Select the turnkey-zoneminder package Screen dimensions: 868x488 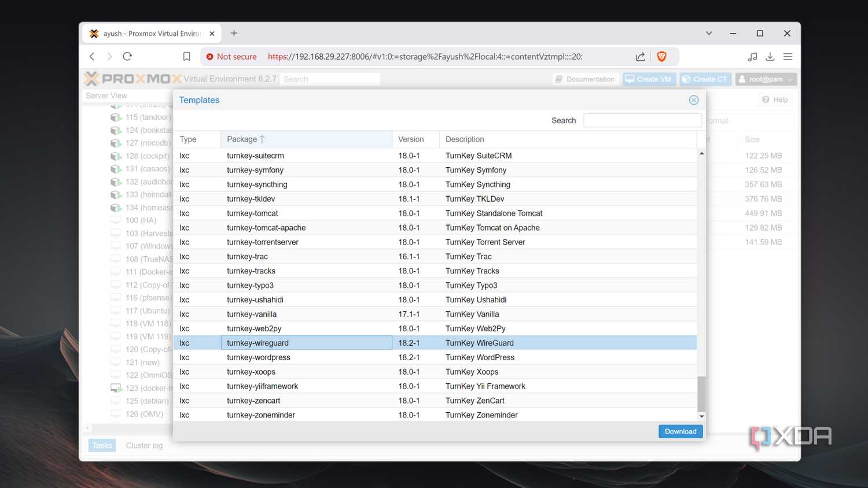click(x=261, y=415)
